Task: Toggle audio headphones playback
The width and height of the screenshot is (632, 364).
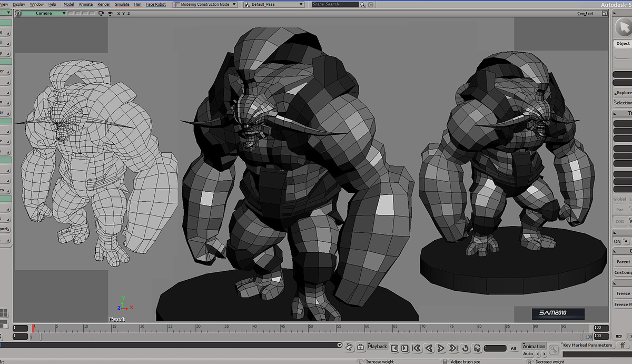Action: coord(477,348)
